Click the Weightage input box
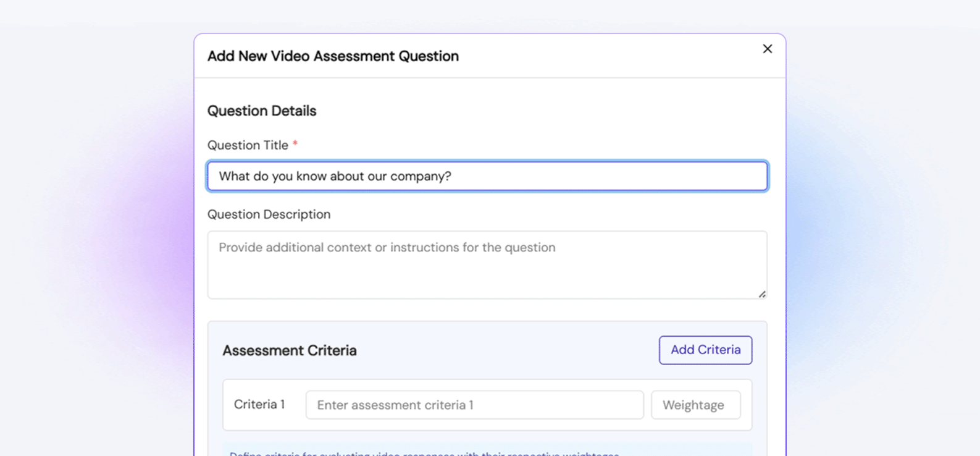The image size is (980, 456). coord(695,405)
